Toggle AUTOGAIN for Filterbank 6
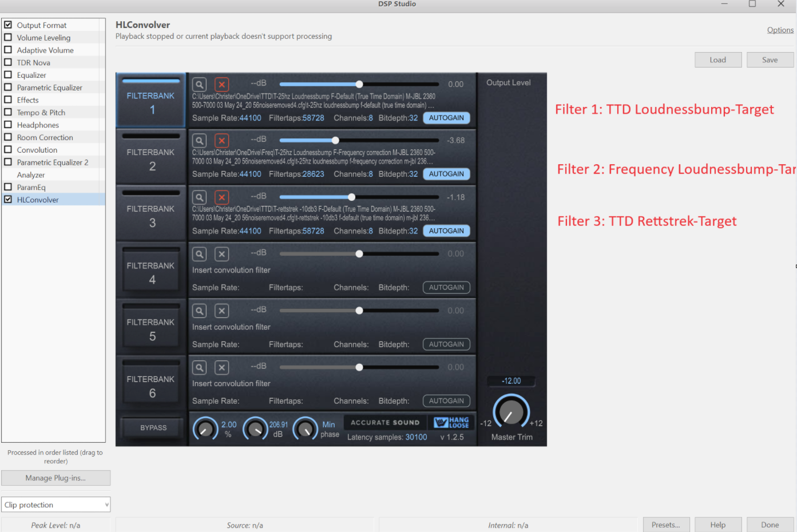 click(x=446, y=401)
